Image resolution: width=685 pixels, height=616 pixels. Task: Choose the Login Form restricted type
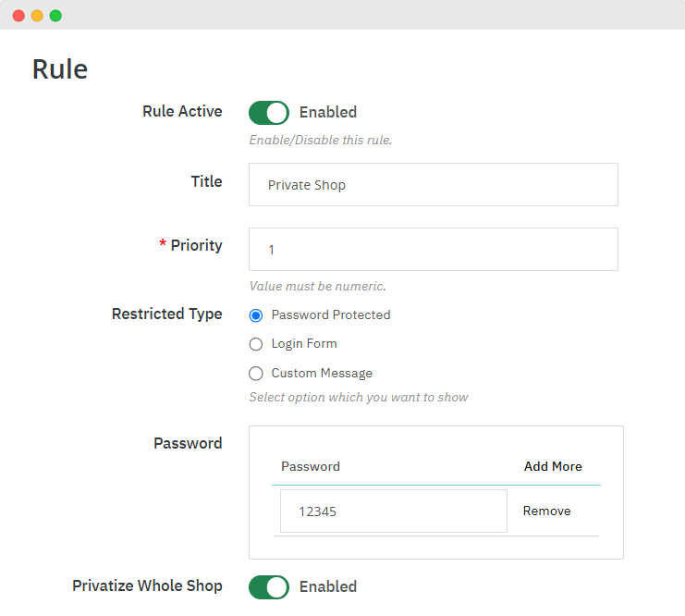(256, 344)
